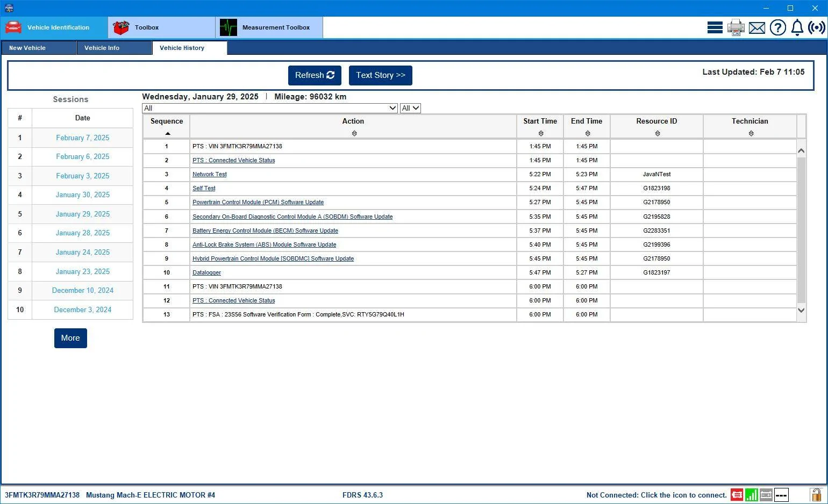Select session February 3, 2025
This screenshot has height=504, width=828.
point(82,176)
